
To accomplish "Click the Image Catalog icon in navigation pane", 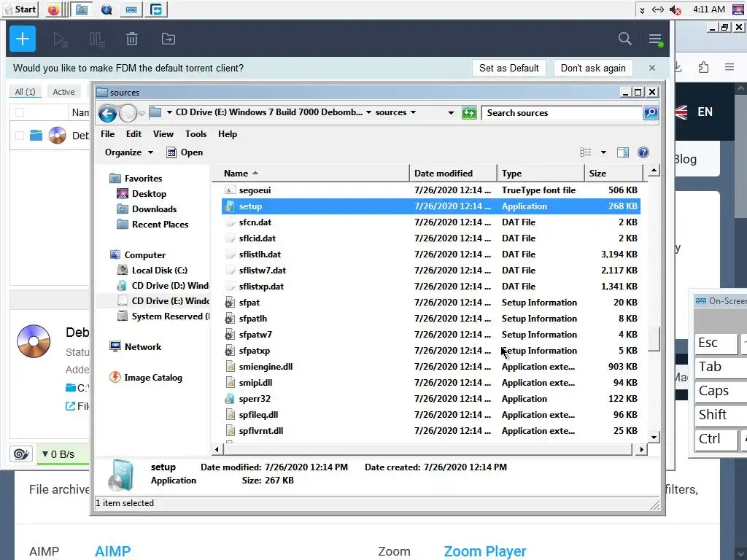I will click(115, 377).
